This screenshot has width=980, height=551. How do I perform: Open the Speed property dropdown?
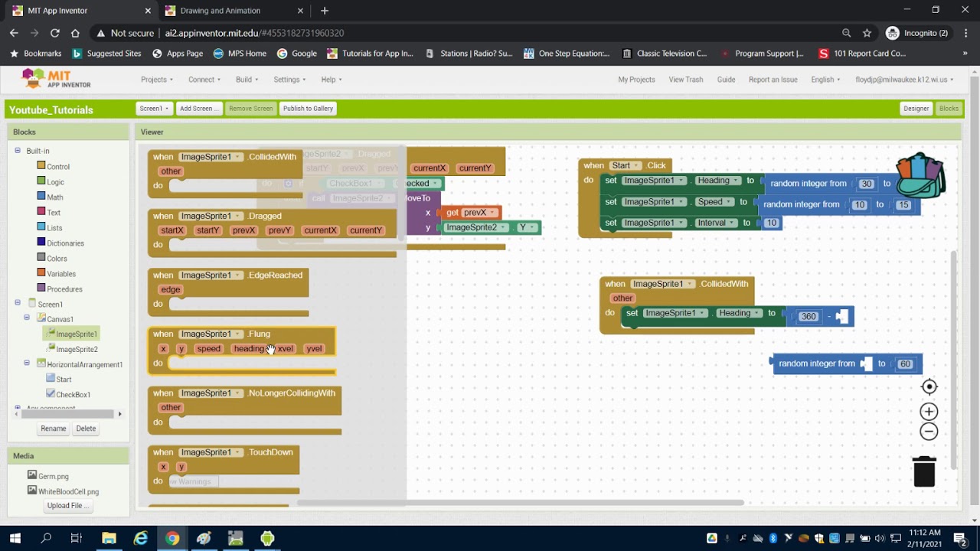[714, 202]
